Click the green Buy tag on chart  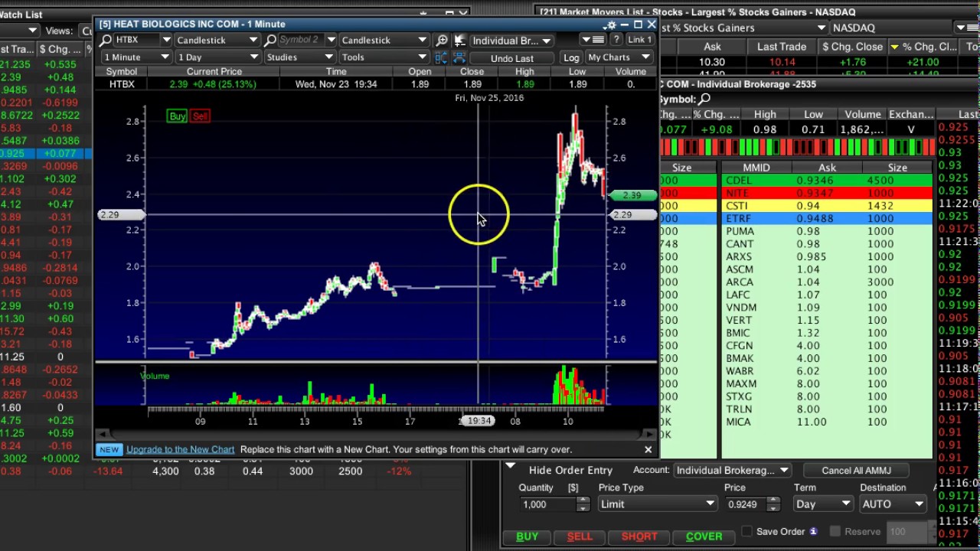pos(178,116)
